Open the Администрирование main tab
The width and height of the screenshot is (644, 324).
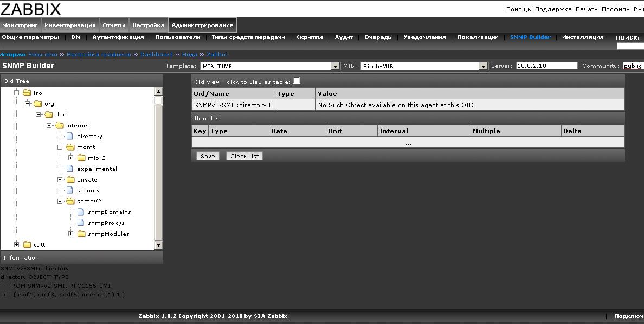(203, 25)
